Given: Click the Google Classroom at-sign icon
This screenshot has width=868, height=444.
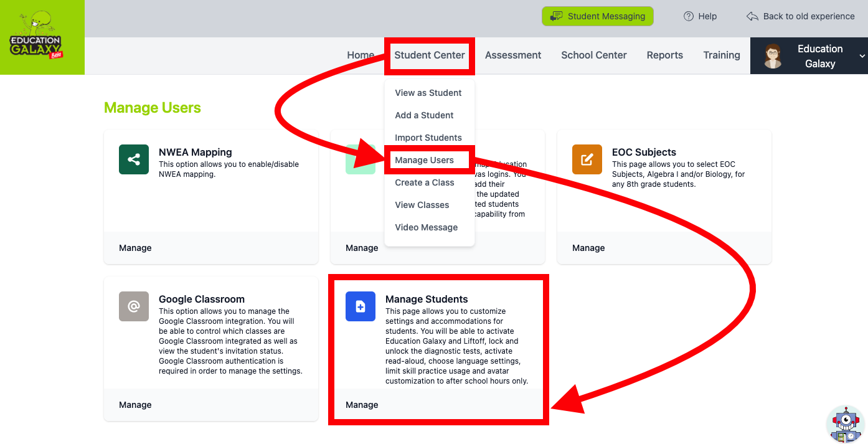Looking at the screenshot, I should [x=134, y=306].
